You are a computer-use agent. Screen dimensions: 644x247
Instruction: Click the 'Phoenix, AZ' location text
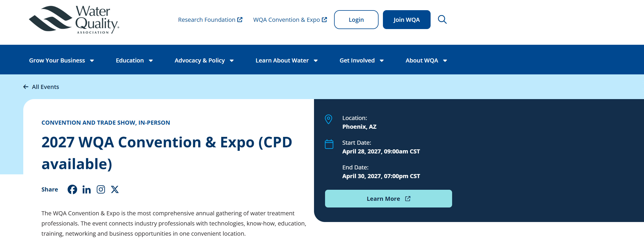pyautogui.click(x=359, y=127)
